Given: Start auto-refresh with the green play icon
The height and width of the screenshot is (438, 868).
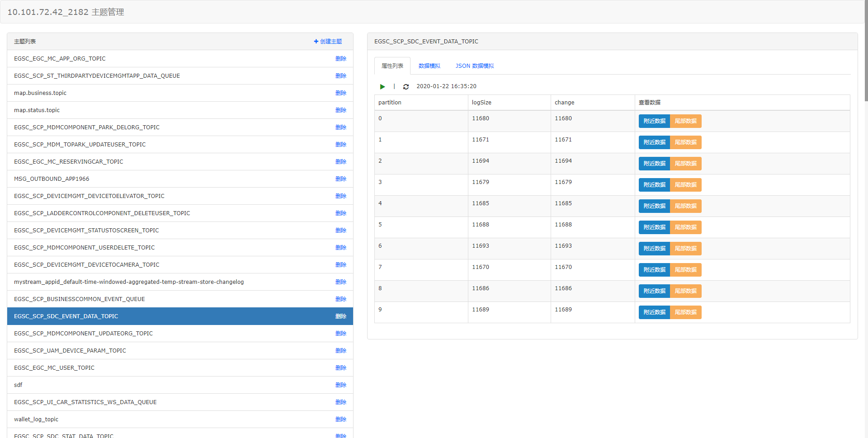Looking at the screenshot, I should point(382,86).
